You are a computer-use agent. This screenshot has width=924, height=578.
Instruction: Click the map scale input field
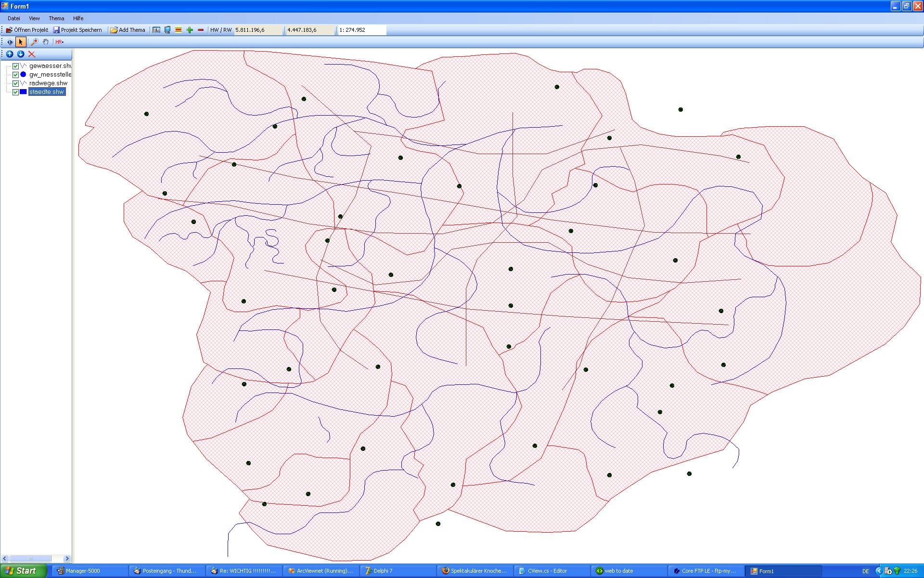pos(361,30)
